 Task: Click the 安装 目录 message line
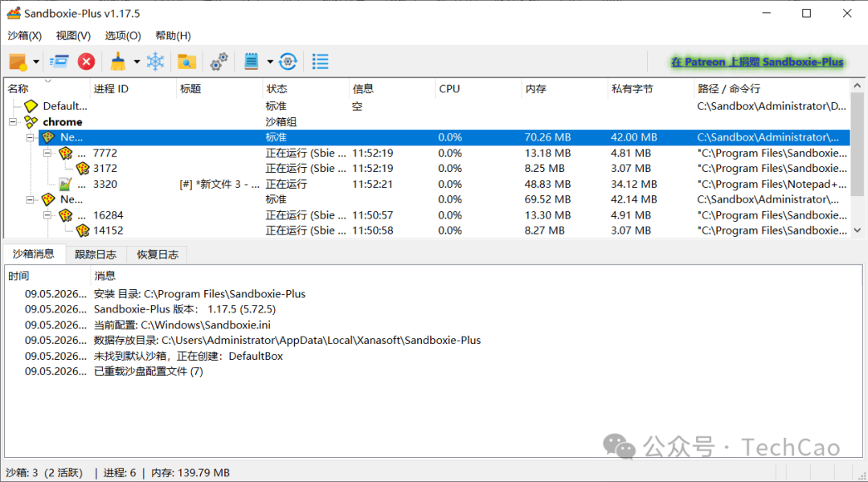200,294
